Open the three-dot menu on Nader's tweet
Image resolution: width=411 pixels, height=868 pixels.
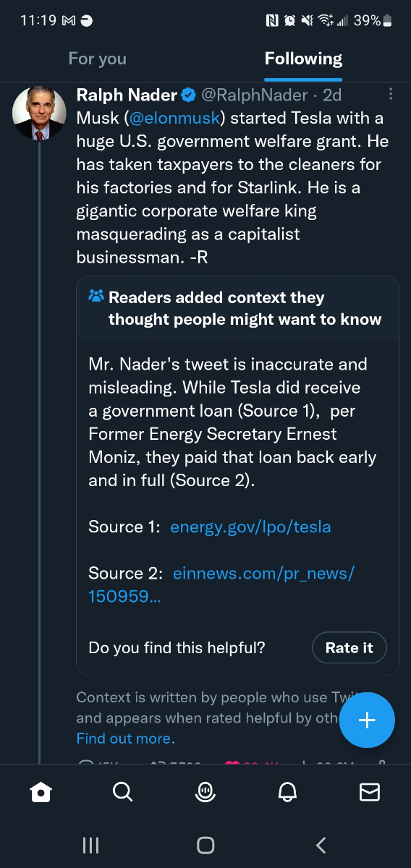(x=391, y=94)
